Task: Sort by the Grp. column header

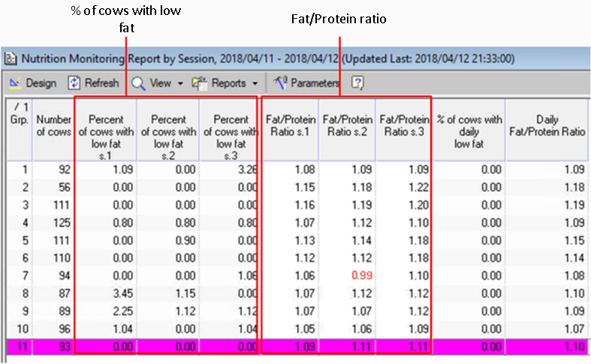Action: [x=17, y=127]
